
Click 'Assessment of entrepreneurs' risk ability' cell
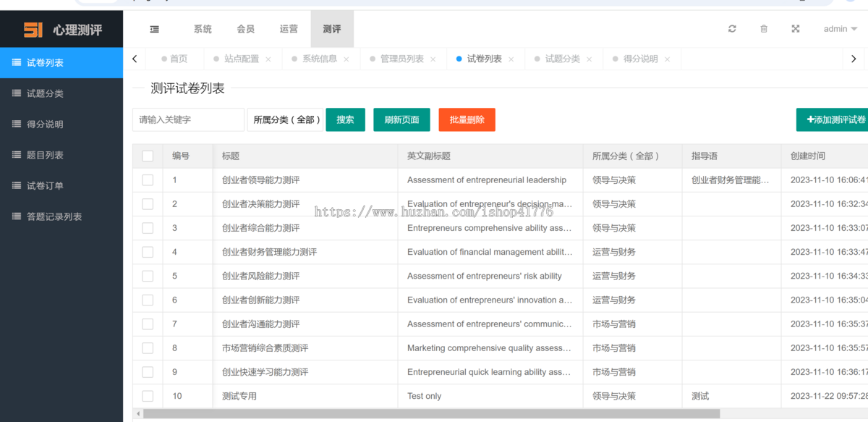(490, 276)
